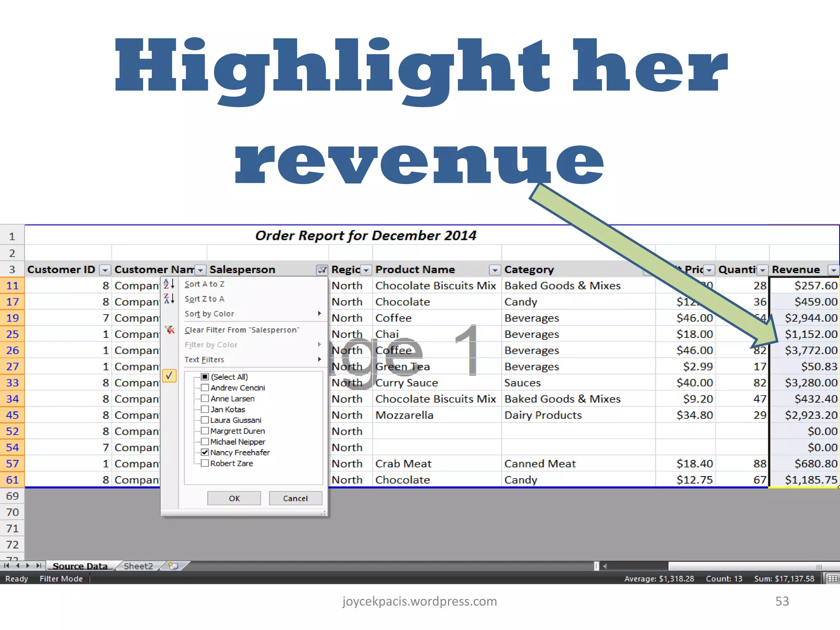Click the Sort A to Z icon

coord(169,284)
